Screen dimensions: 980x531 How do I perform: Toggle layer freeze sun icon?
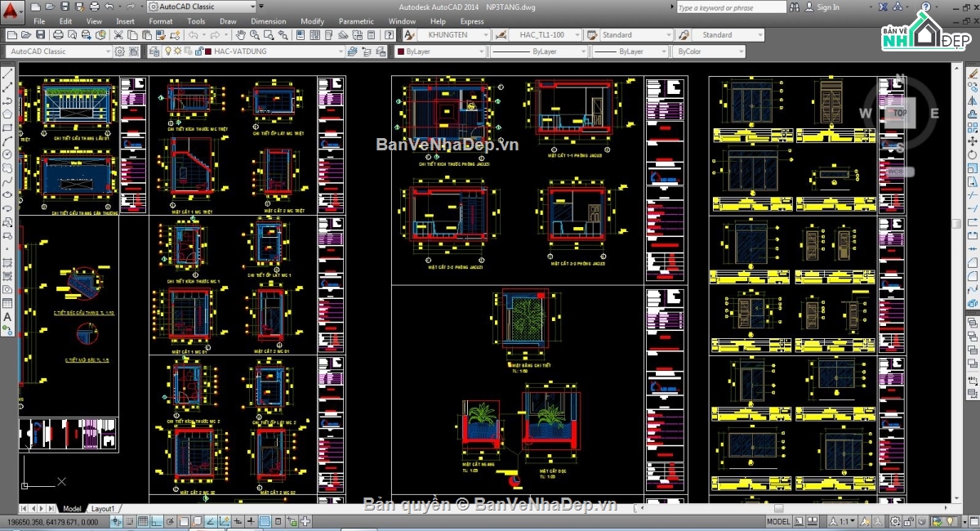177,51
